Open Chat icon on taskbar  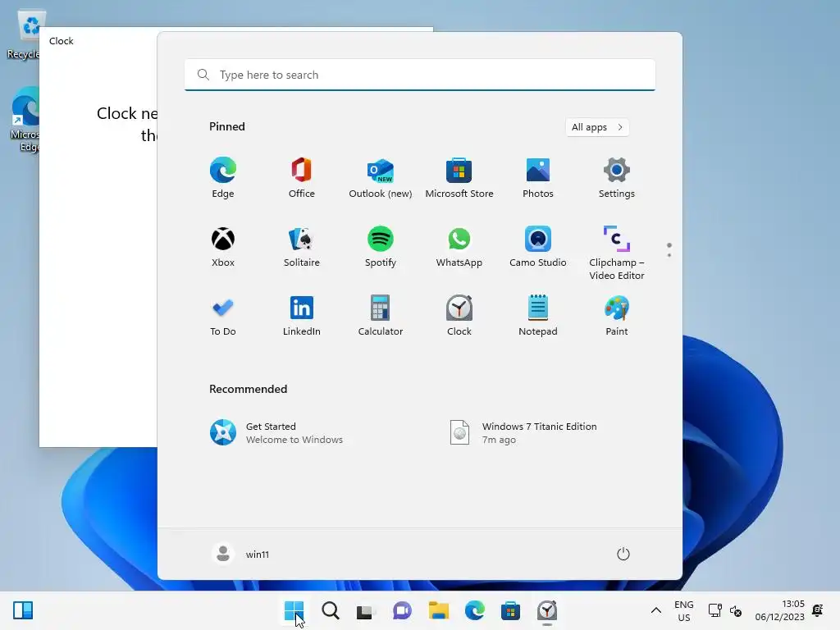(x=402, y=610)
